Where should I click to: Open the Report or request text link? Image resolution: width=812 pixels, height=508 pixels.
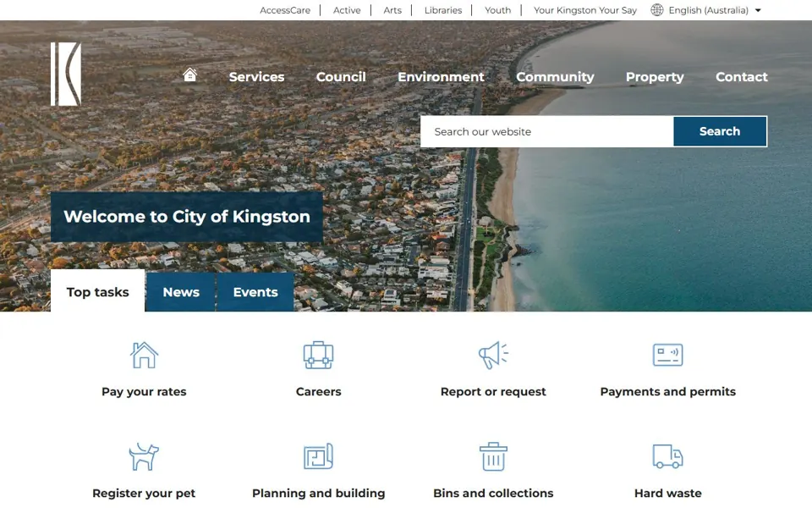[493, 391]
